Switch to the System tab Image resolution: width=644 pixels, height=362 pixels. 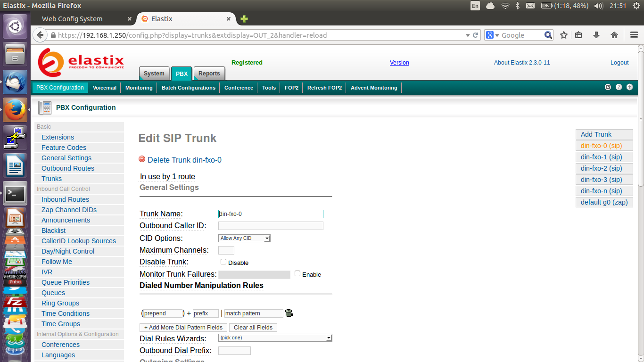coord(154,74)
